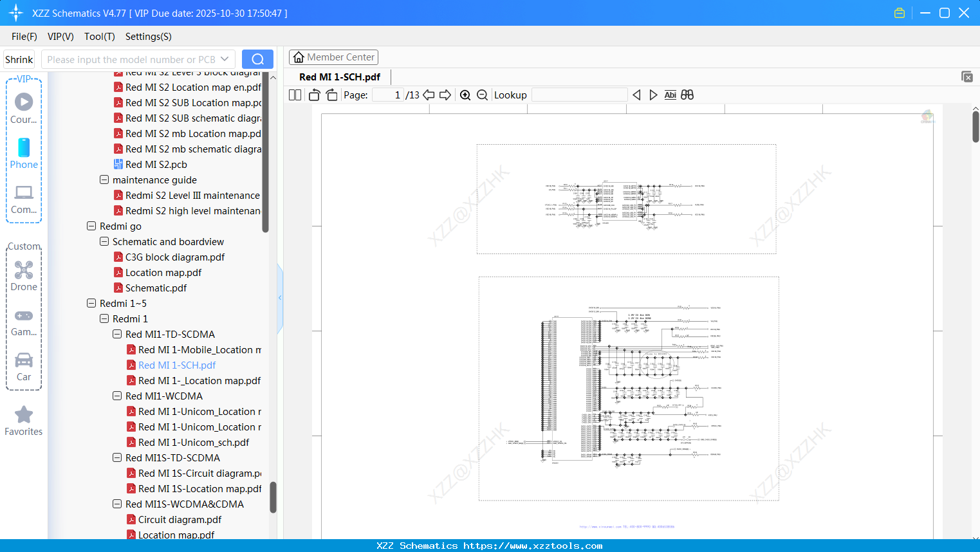Collapse the Red MI1-WCDMA node

[117, 396]
